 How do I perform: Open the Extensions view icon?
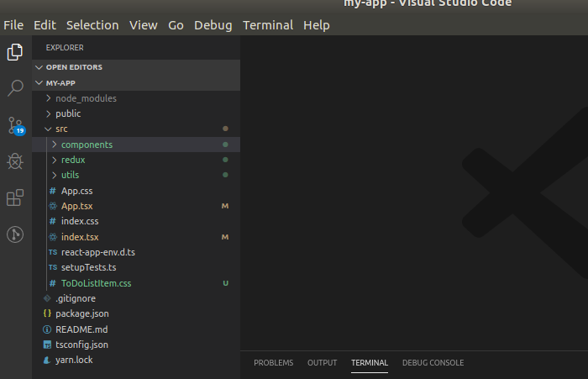tap(15, 197)
